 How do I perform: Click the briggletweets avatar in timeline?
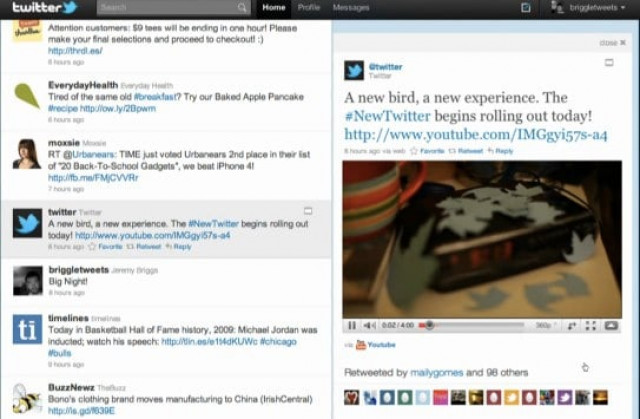(x=27, y=281)
